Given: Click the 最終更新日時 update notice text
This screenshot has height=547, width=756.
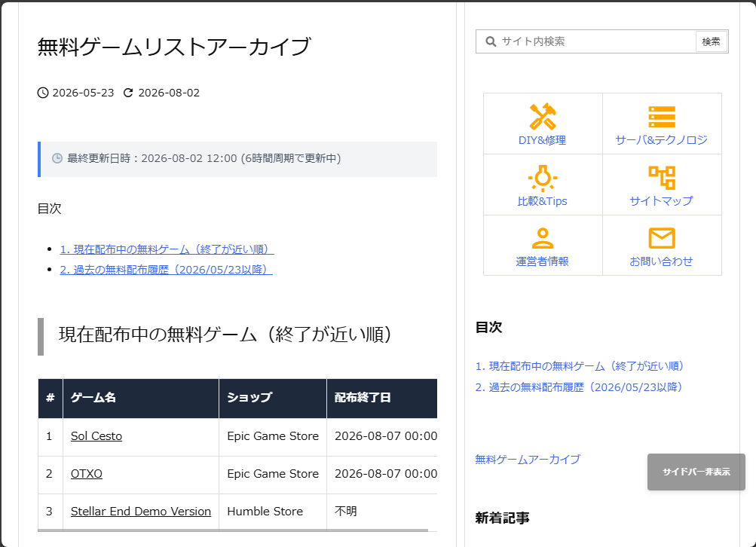Looking at the screenshot, I should click(204, 158).
